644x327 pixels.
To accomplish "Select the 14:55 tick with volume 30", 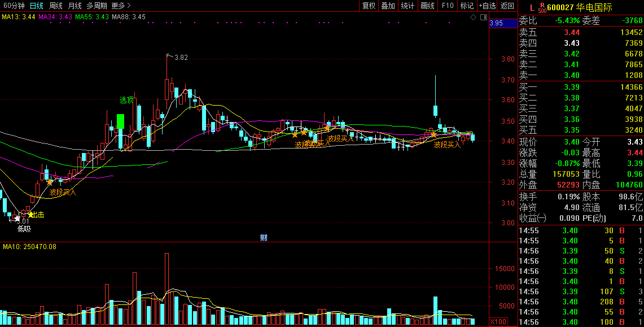I will [x=581, y=230].
